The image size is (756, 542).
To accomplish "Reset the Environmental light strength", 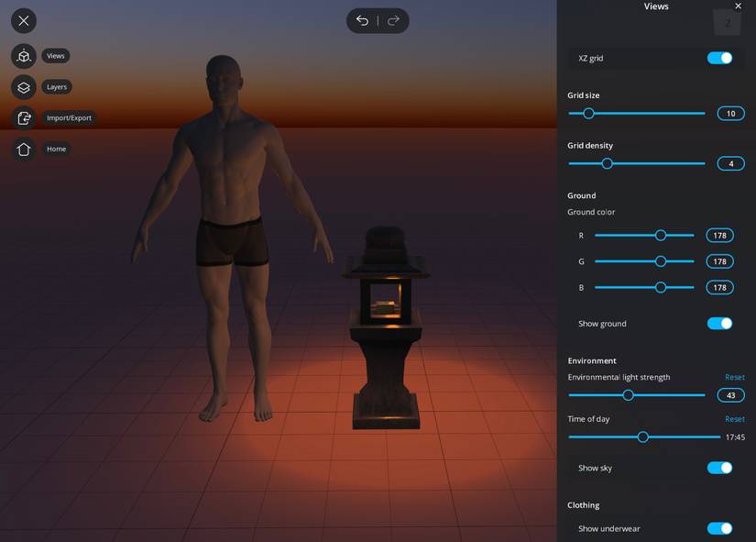I will pyautogui.click(x=735, y=377).
